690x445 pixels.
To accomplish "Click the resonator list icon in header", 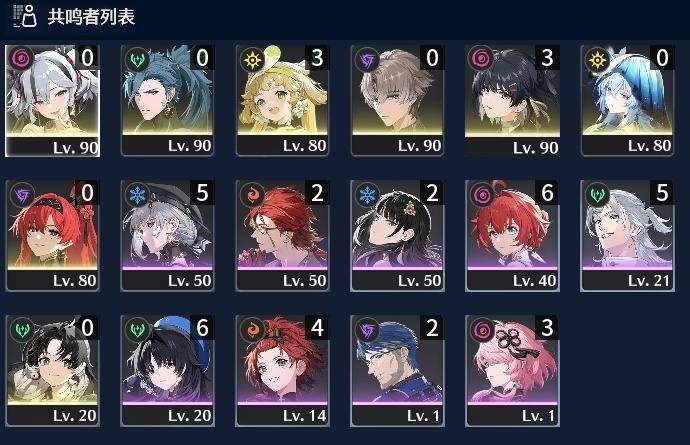I will coord(25,16).
